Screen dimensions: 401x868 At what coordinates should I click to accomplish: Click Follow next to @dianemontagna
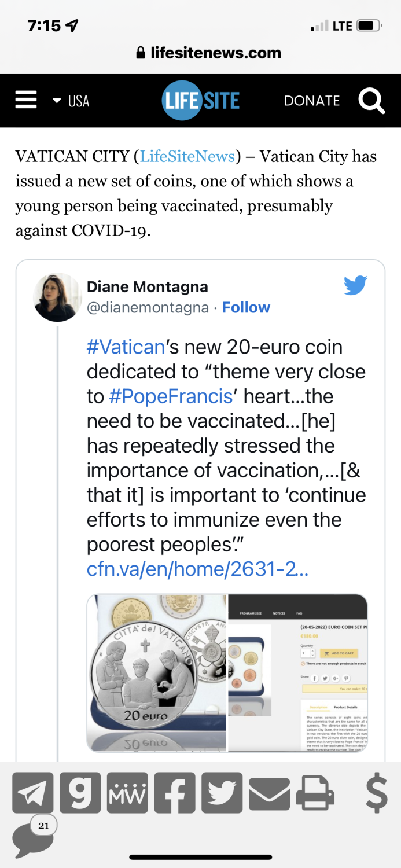coord(246,307)
